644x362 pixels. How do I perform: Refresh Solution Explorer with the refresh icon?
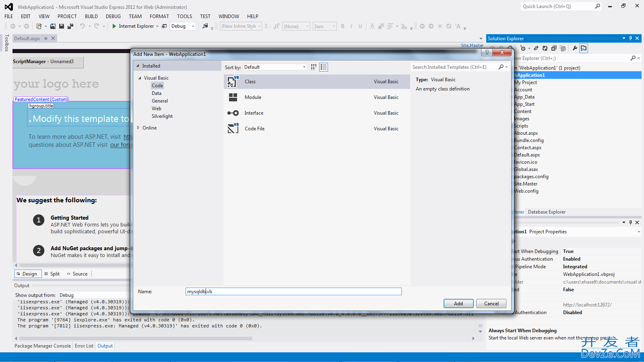pos(545,48)
